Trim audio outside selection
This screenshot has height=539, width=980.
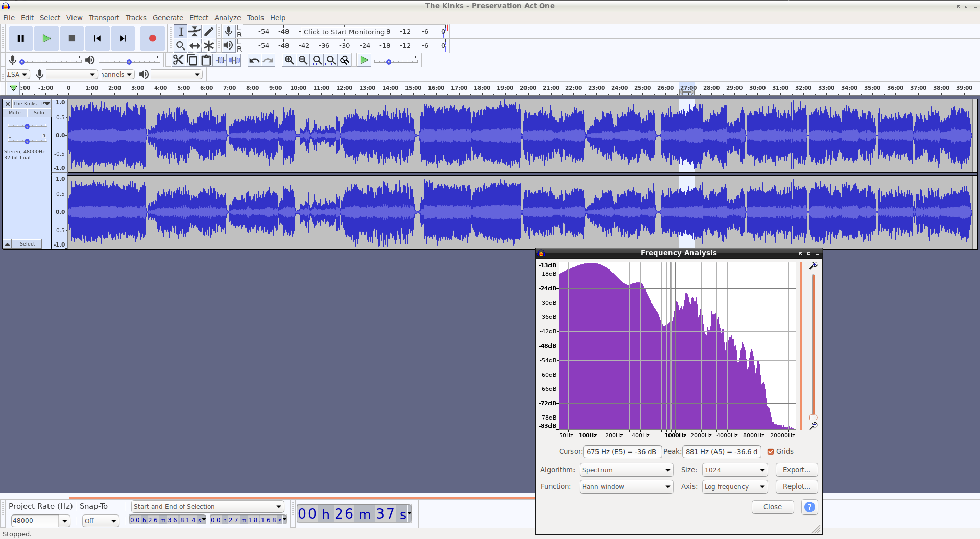tap(221, 60)
